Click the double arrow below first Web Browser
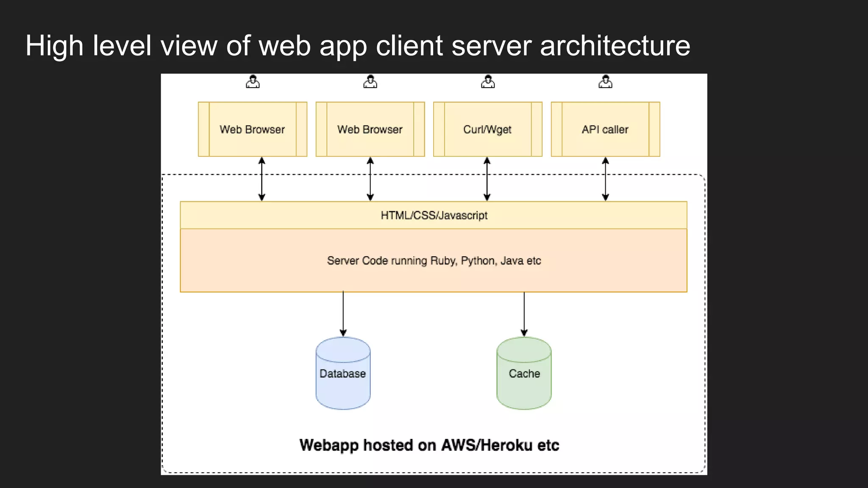This screenshot has height=488, width=868. 262,179
